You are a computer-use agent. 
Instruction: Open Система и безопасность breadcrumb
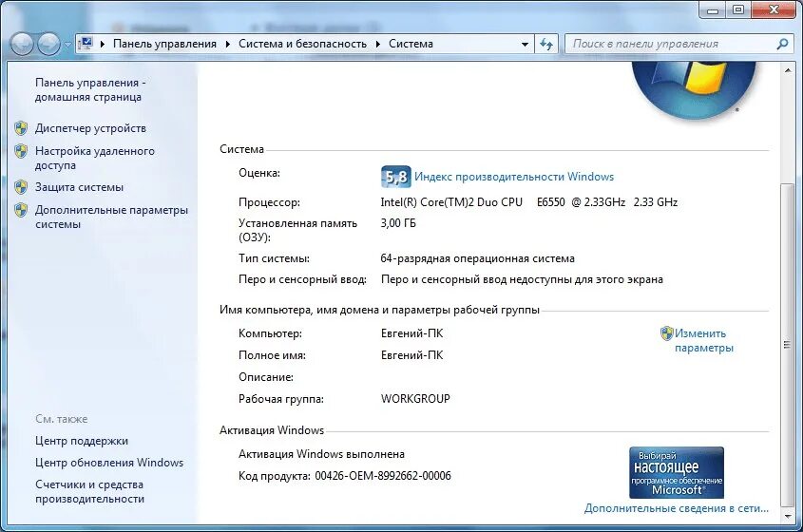pyautogui.click(x=302, y=44)
